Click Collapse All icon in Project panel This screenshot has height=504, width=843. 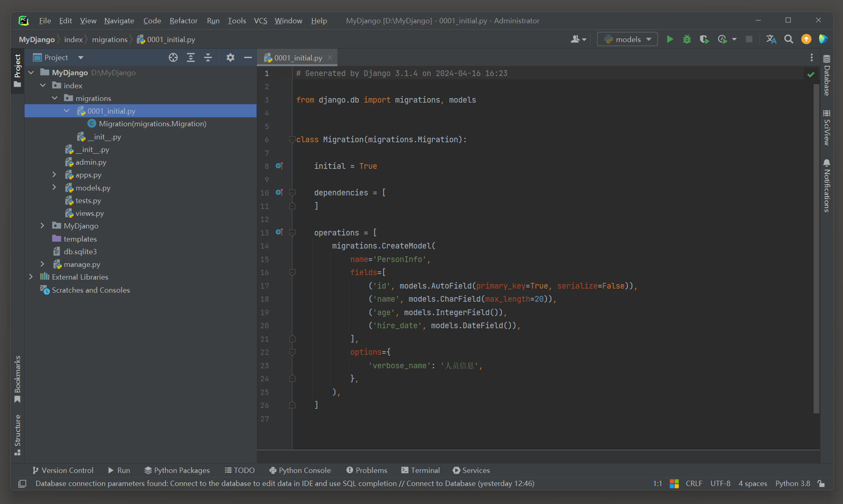tap(208, 58)
